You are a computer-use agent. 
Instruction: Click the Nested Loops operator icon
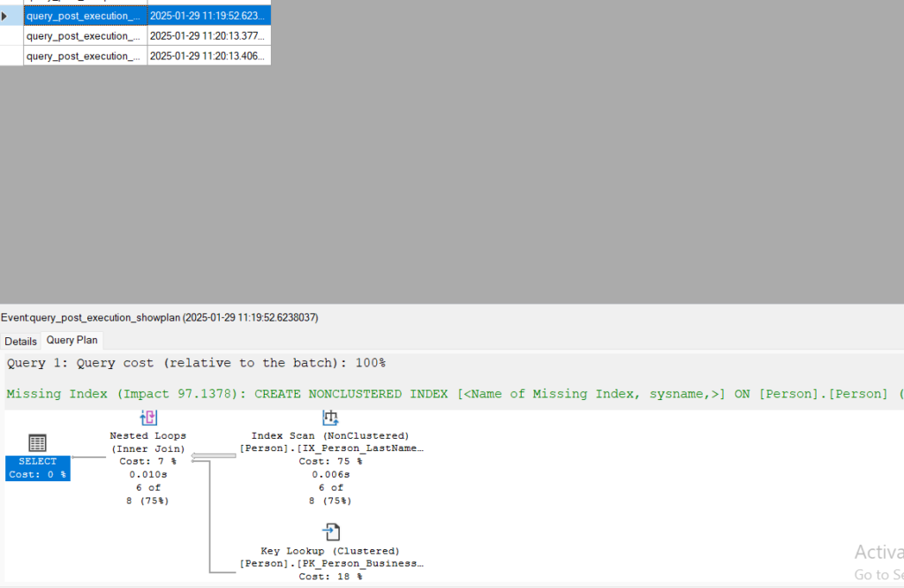pos(148,418)
